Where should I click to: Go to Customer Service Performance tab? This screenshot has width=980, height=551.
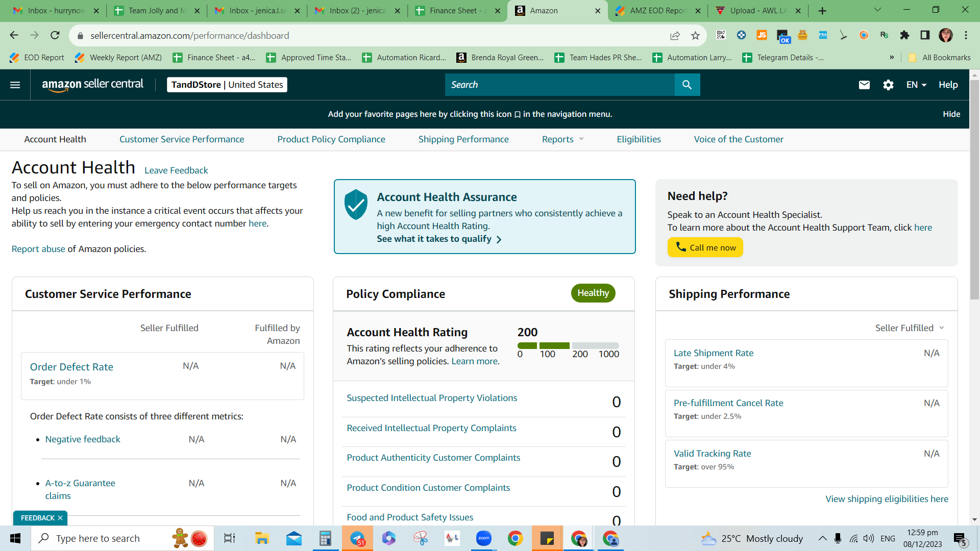[182, 139]
